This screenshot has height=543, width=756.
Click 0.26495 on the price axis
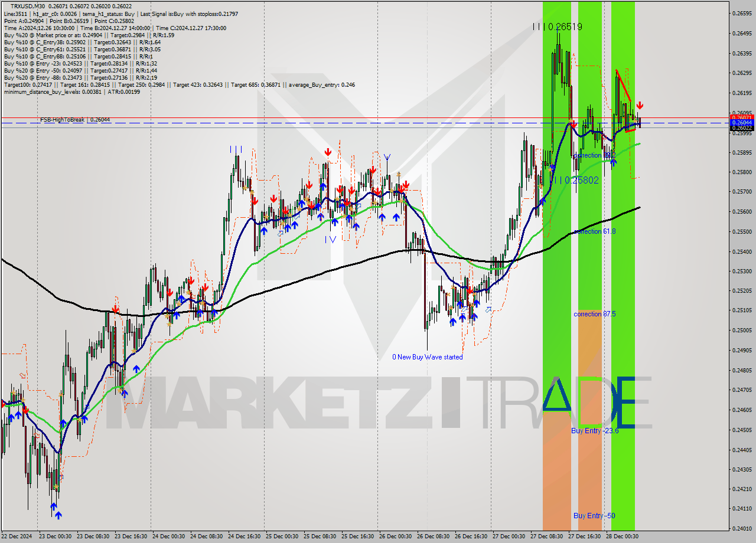point(742,33)
